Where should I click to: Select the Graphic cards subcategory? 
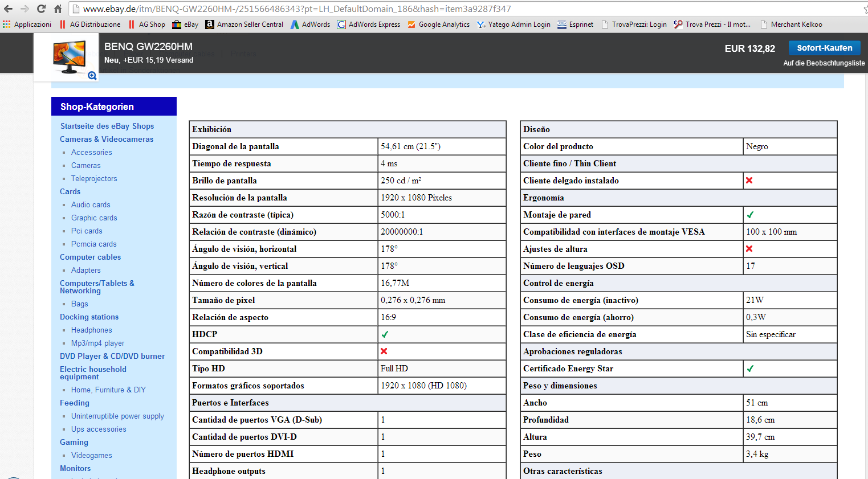click(94, 218)
